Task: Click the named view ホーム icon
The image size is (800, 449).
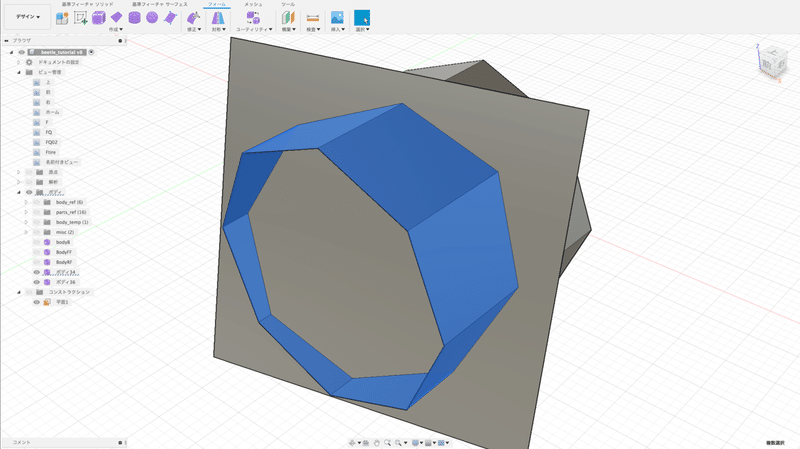Action: [x=36, y=112]
